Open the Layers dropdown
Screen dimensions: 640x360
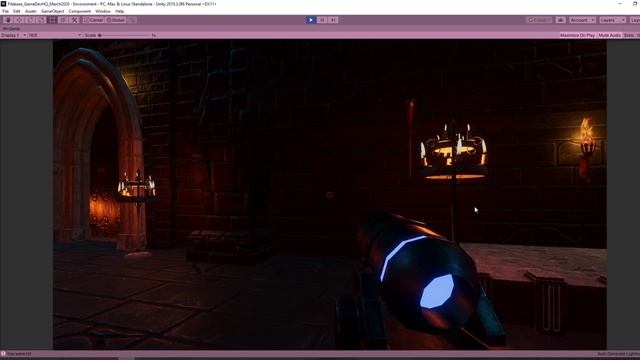click(x=612, y=20)
